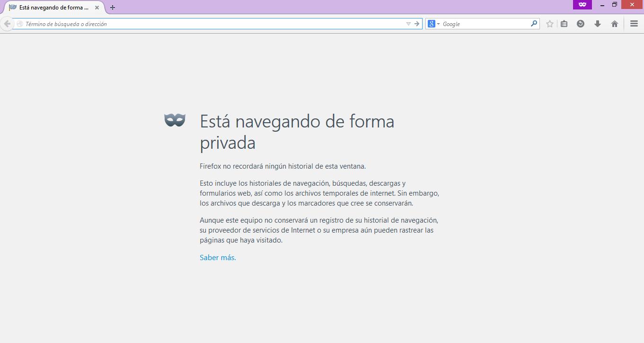Open the bookmarks list icon
644x343 pixels.
(564, 24)
